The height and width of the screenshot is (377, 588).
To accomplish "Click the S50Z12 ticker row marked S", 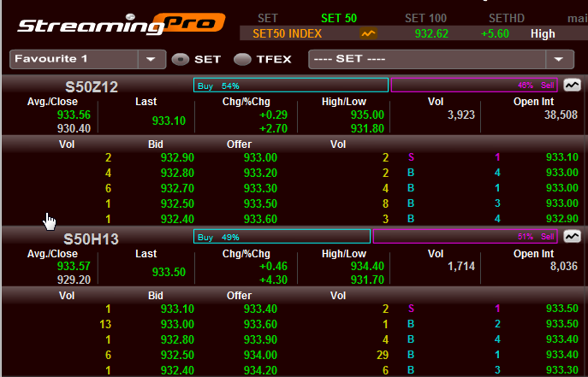I will coord(491,157).
